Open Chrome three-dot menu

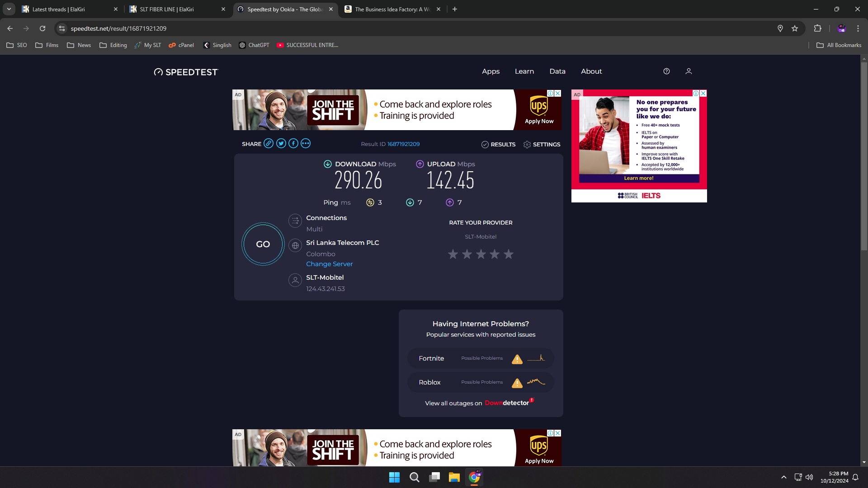click(x=858, y=28)
